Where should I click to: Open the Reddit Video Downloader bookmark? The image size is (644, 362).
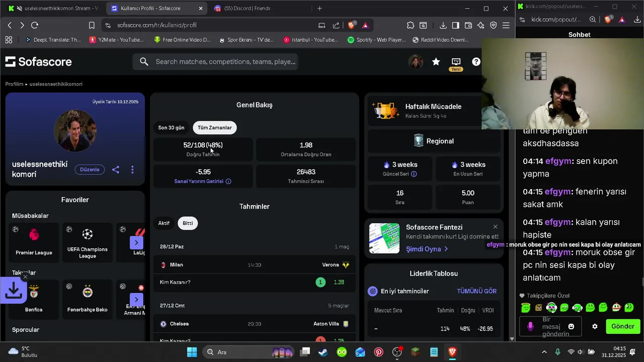pos(440,40)
